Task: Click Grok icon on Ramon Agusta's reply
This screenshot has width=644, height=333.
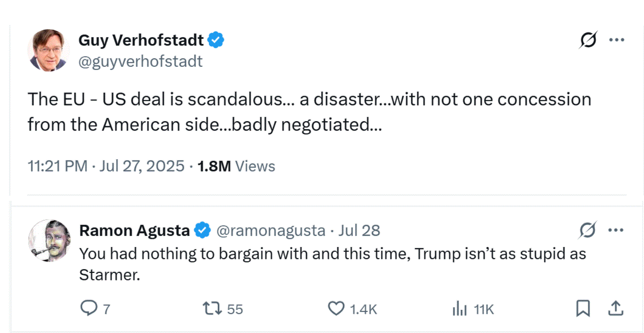Action: point(588,231)
